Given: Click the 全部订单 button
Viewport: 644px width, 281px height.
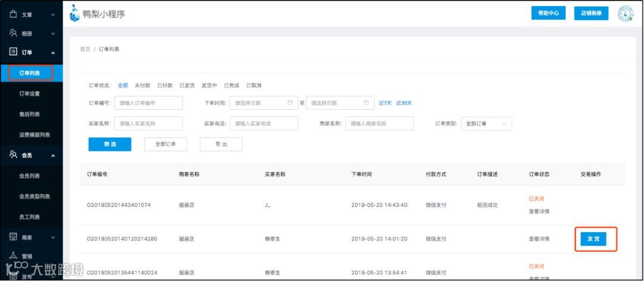Looking at the screenshot, I should point(166,144).
